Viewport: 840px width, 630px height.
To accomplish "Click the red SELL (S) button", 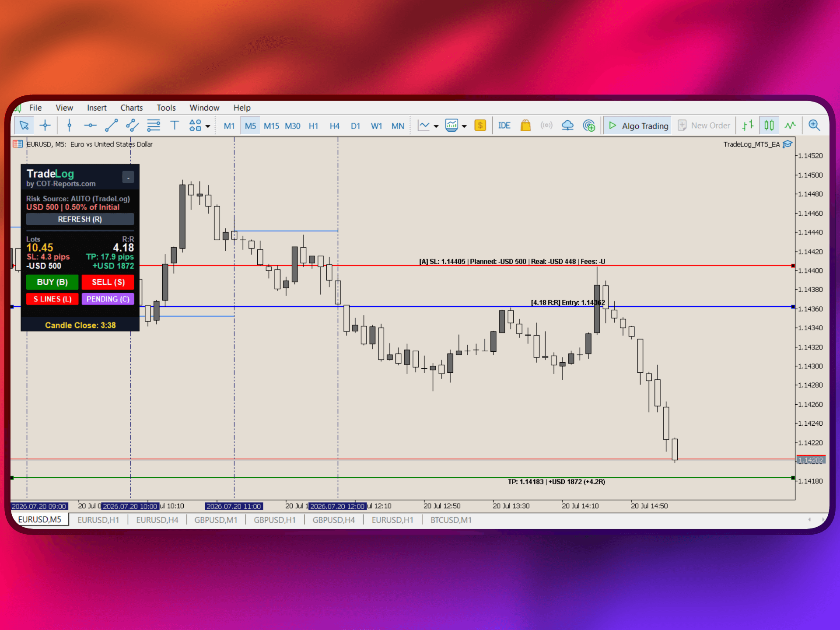I will tap(108, 282).
